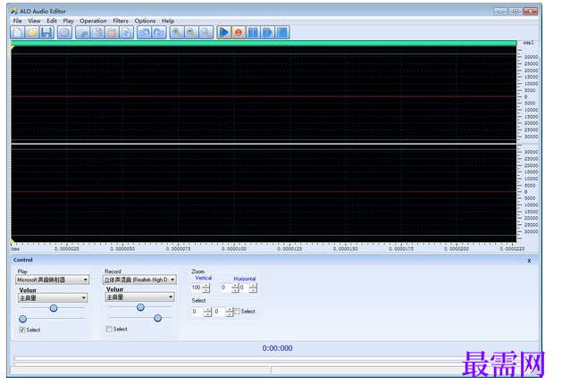Click the plain magnifier zoom icon
Viewport: 562px width, 392px height.
click(206, 33)
